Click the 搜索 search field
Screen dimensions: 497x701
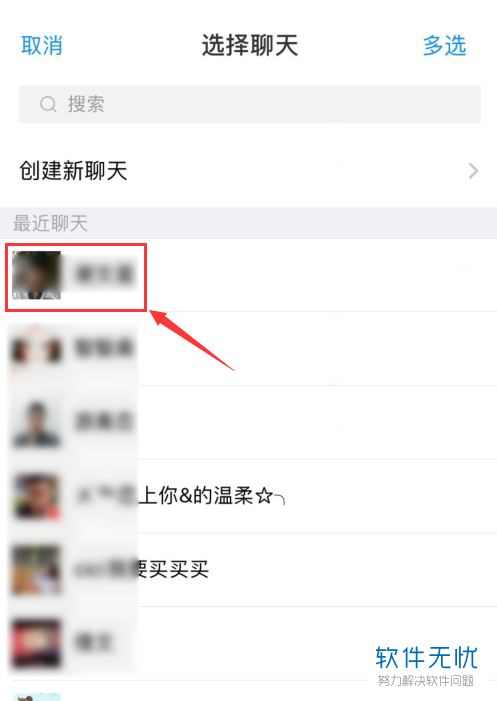250,104
